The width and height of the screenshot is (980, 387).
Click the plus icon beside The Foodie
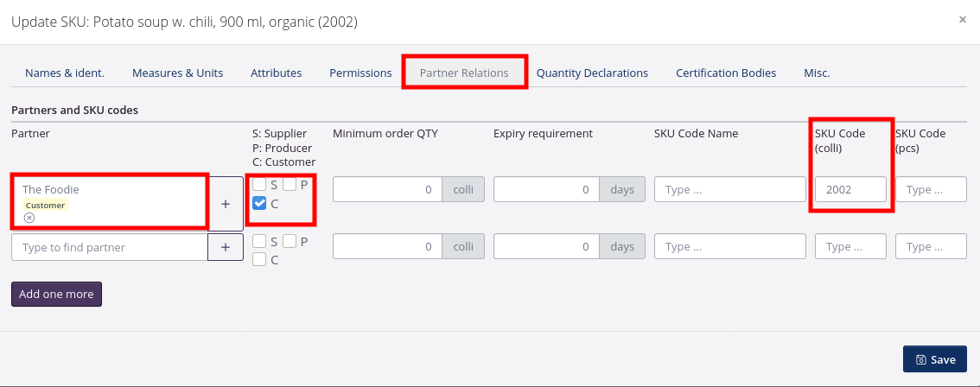[x=226, y=204]
